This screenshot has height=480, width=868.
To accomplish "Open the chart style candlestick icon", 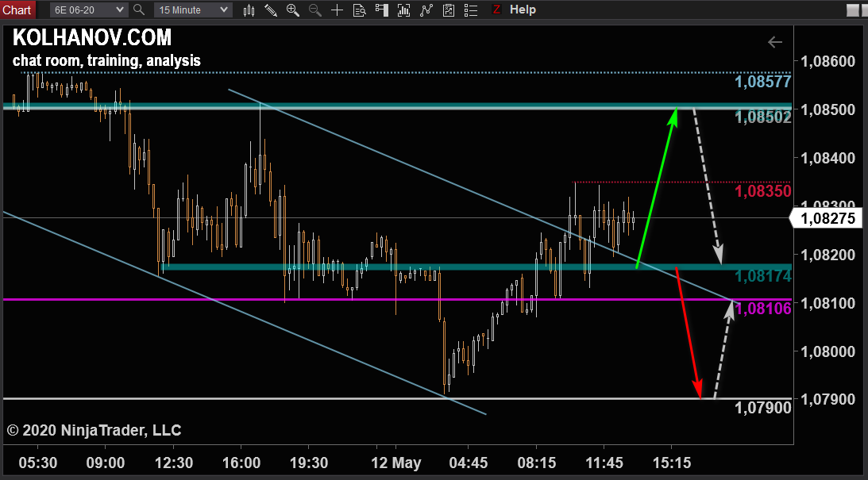I will coord(249,10).
